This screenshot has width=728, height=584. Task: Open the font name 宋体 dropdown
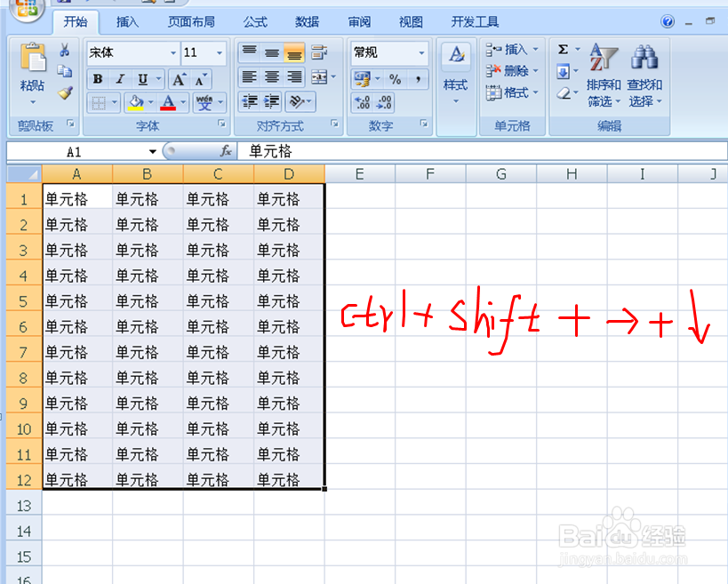pos(173,52)
